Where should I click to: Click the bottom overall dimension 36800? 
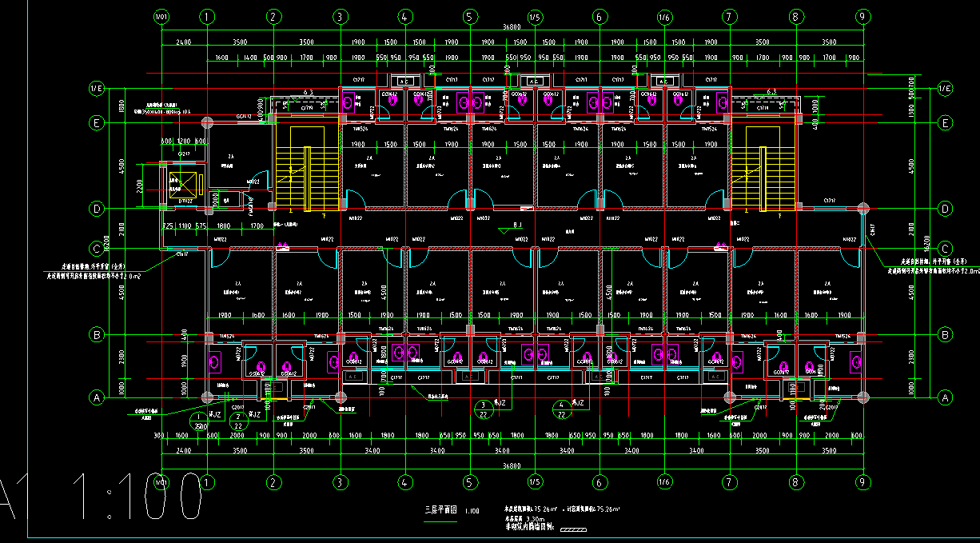(512, 465)
